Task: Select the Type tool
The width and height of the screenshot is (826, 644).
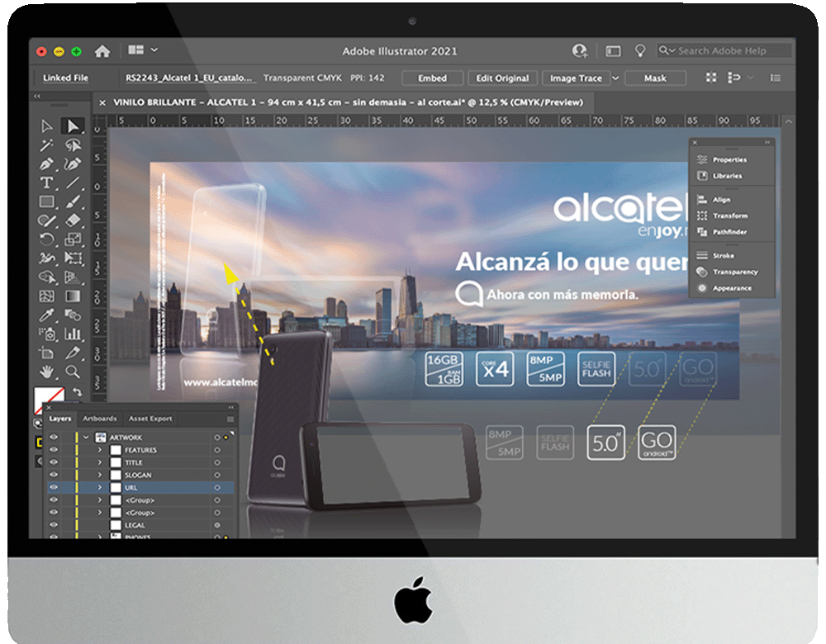Action: 47,182
